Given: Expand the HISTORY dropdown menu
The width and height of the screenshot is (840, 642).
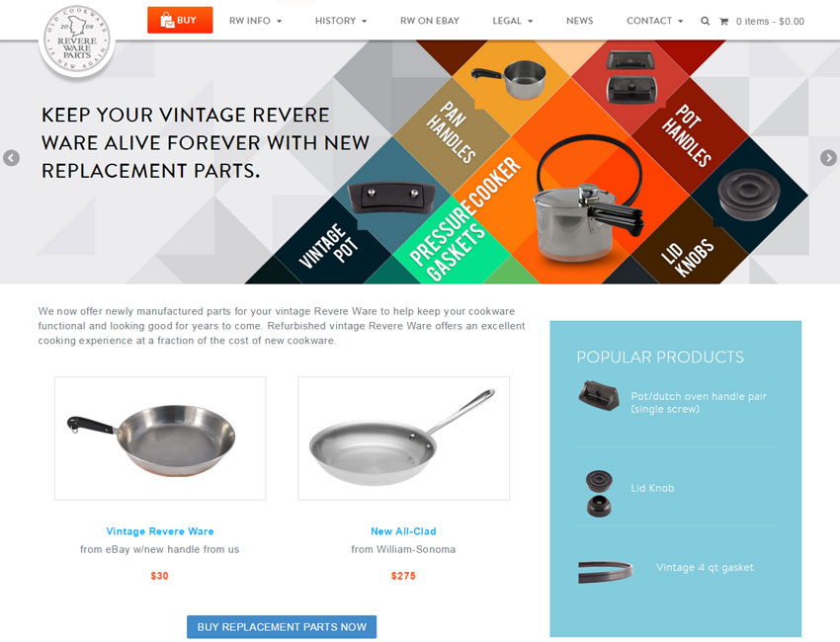Looking at the screenshot, I should pyautogui.click(x=341, y=21).
